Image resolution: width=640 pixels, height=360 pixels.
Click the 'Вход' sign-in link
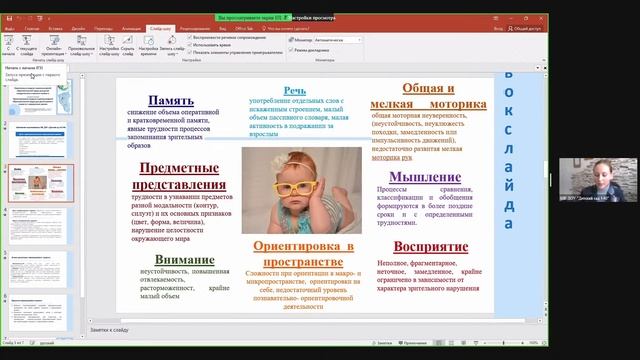point(498,29)
